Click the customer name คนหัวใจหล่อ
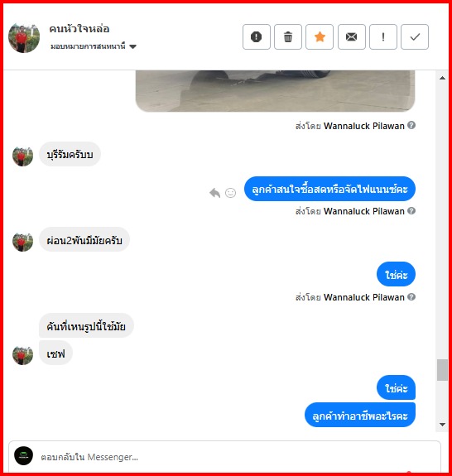Screen dimensions: 452x476 79,29
